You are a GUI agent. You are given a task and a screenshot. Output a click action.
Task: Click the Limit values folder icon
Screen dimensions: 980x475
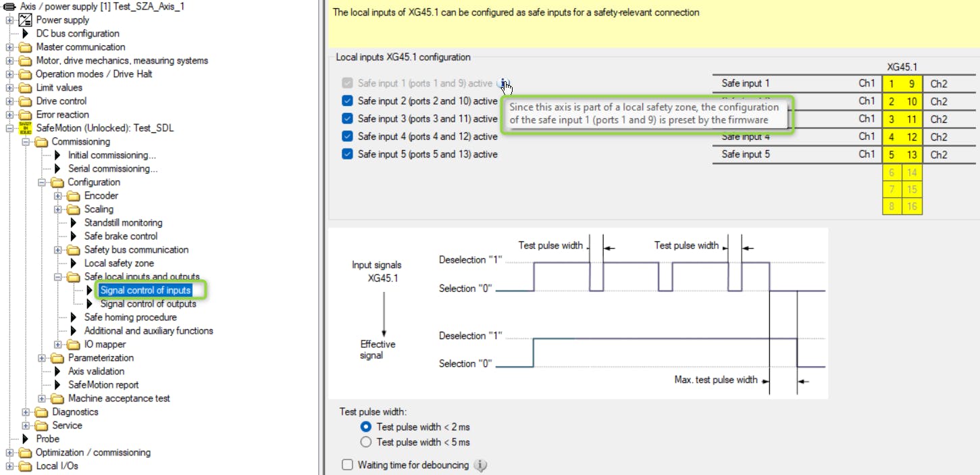pyautogui.click(x=26, y=88)
